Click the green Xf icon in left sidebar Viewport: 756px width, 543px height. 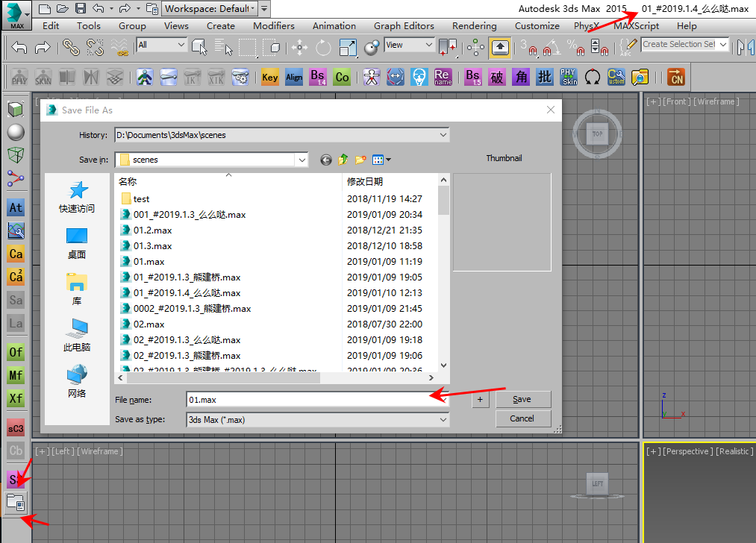[x=16, y=398]
